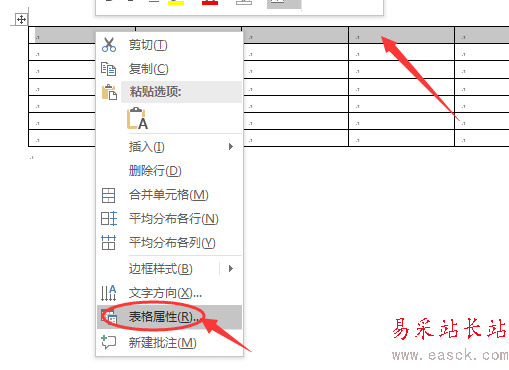Click the table move handle at top-left corner
Viewport: 509px width, 370px height.
[21, 20]
